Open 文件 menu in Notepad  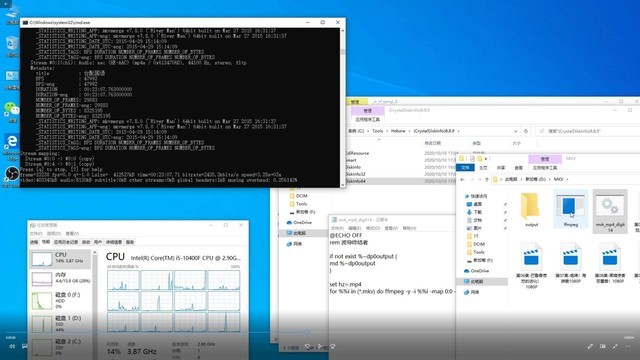pyautogui.click(x=337, y=228)
